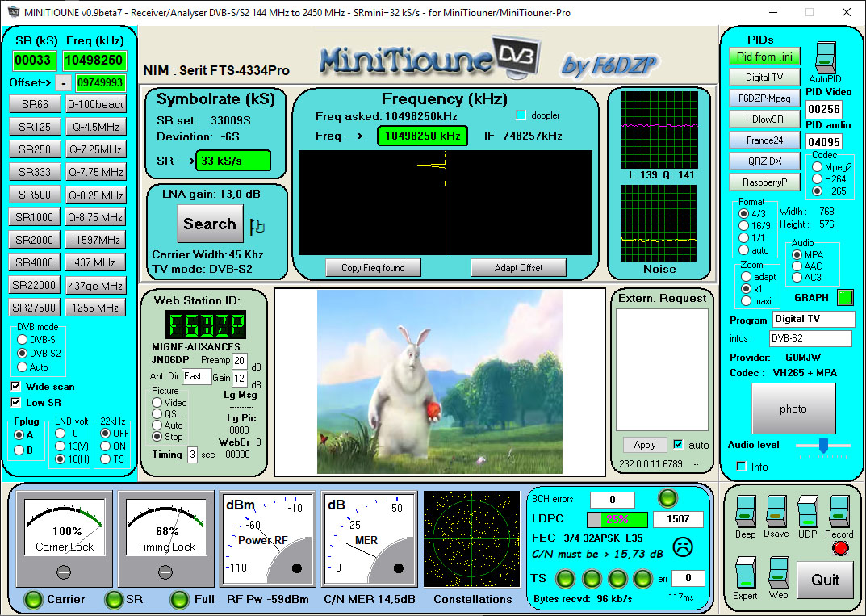Select Zoom maxi option
Image resolution: width=866 pixels, height=616 pixels.
747,300
